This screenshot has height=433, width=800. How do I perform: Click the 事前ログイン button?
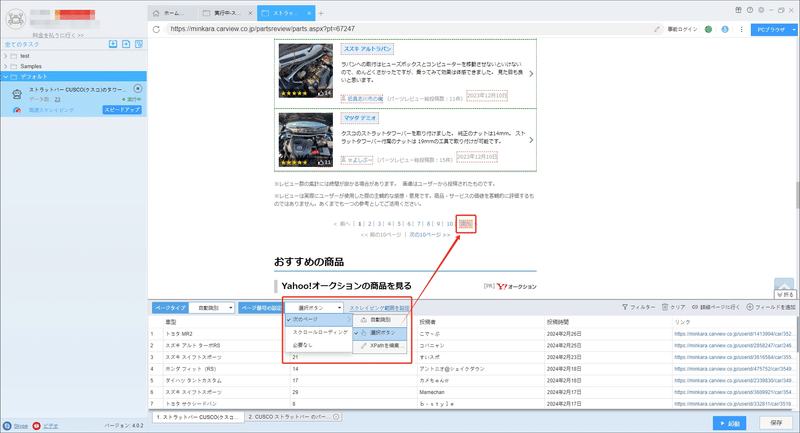tap(682, 29)
